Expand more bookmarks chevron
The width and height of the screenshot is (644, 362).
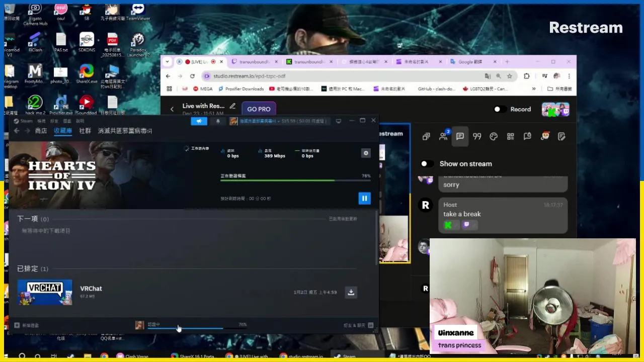(534, 89)
